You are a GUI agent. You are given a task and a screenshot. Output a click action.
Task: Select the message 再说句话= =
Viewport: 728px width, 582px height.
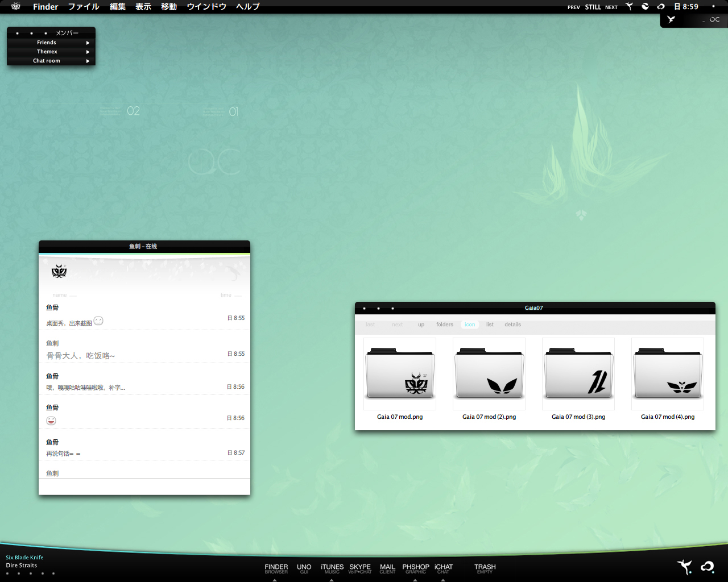63,454
